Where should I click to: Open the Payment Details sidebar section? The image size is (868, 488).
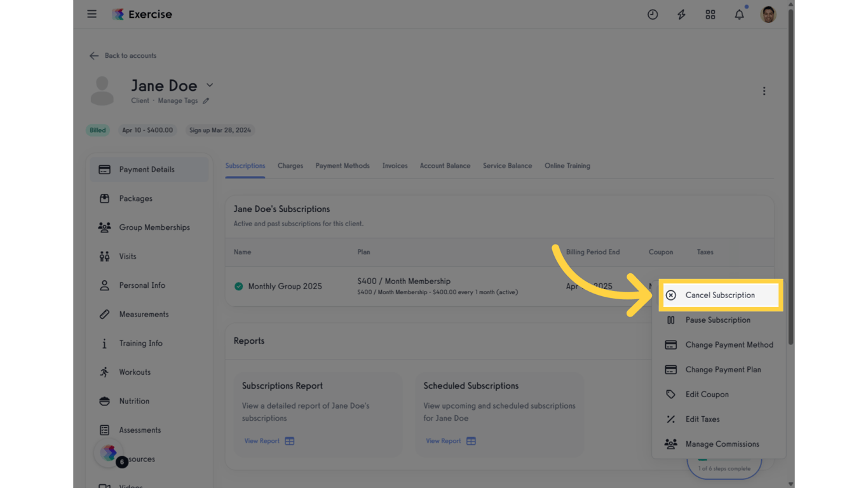tap(146, 169)
